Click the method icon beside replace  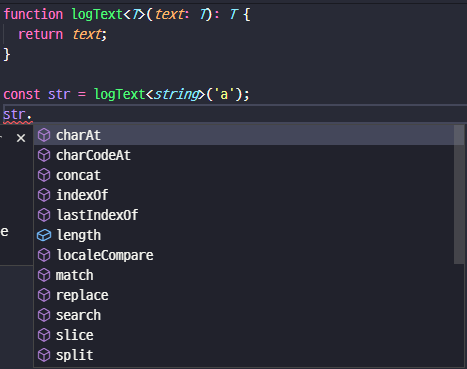[x=44, y=295]
